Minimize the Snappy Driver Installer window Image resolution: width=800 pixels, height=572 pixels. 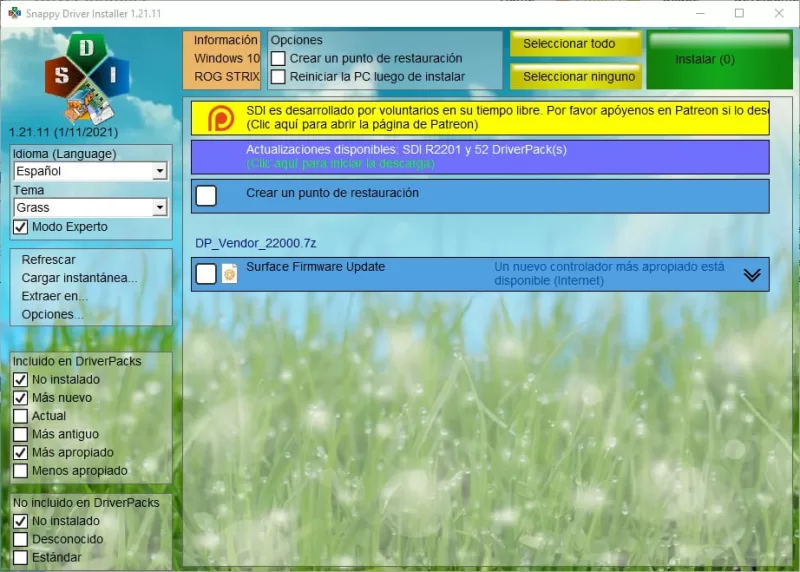pos(700,13)
